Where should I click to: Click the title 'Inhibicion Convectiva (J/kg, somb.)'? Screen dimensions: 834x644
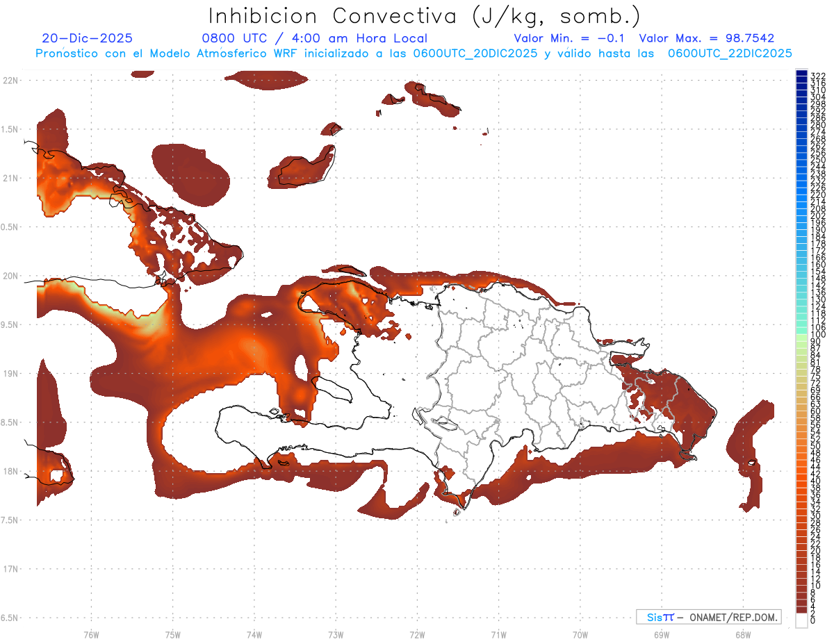(x=425, y=16)
